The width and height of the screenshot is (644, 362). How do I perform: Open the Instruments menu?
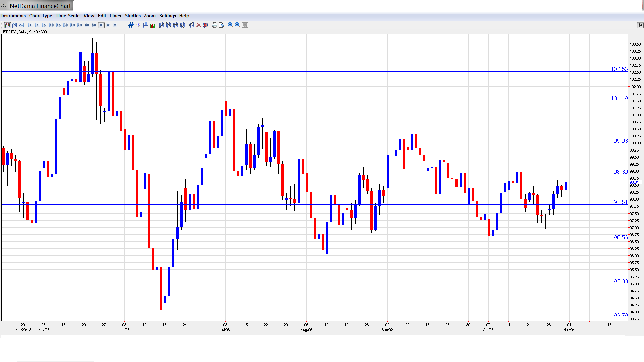13,16
